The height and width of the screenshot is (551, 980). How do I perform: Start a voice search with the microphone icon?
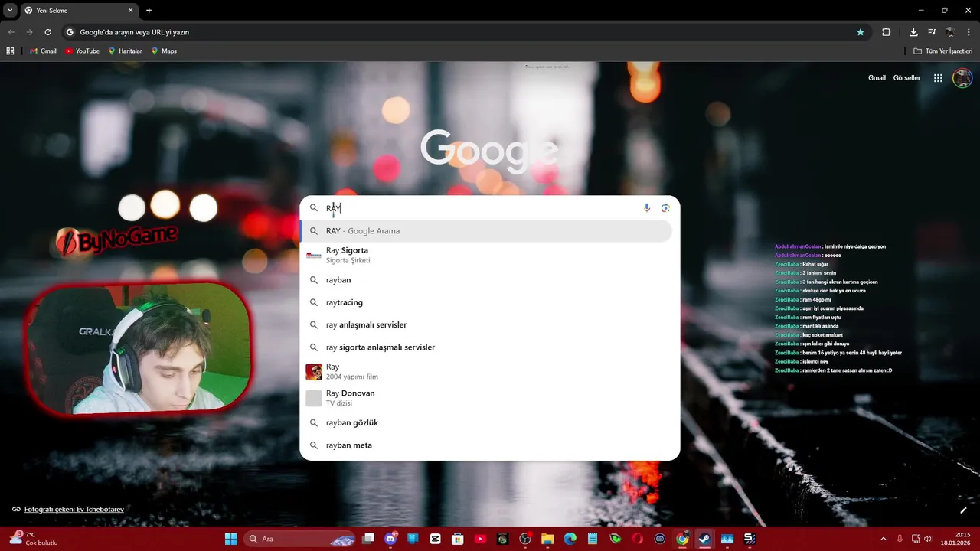point(647,208)
